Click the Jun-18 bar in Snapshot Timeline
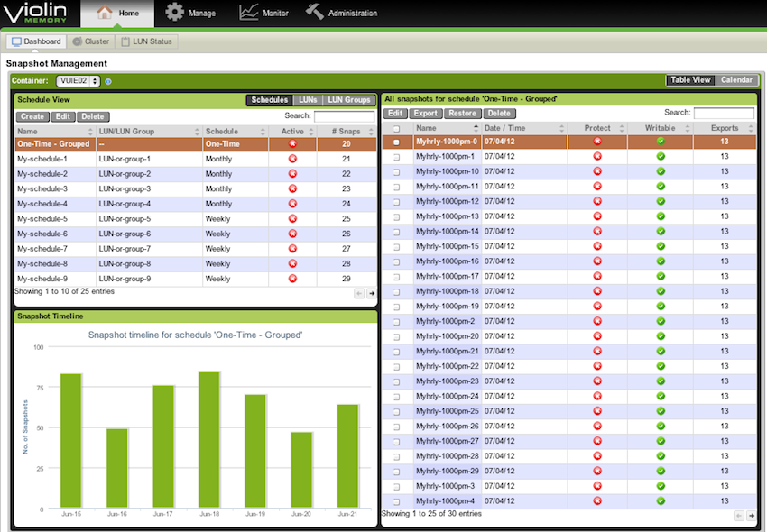 tap(209, 440)
